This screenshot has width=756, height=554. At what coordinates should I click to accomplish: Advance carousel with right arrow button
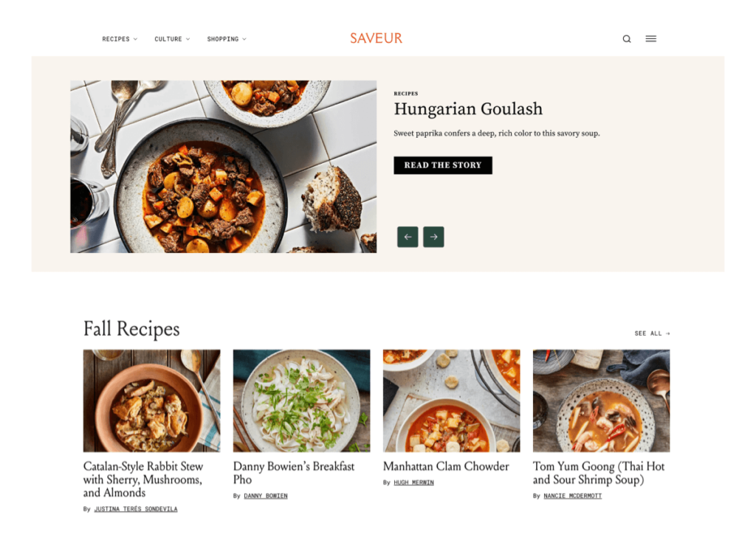(x=433, y=237)
